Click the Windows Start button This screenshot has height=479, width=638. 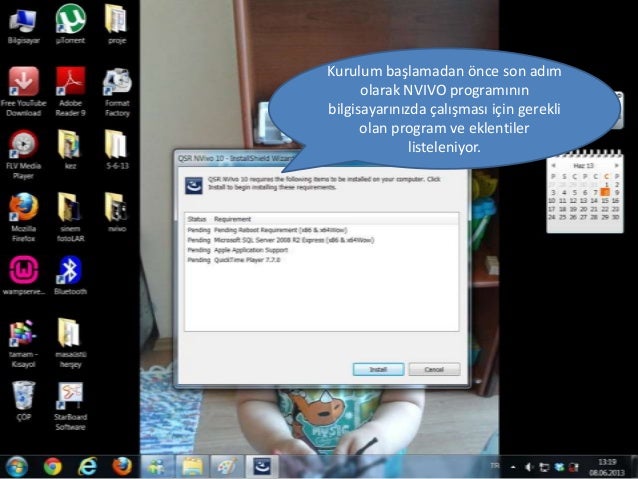pyautogui.click(x=17, y=466)
